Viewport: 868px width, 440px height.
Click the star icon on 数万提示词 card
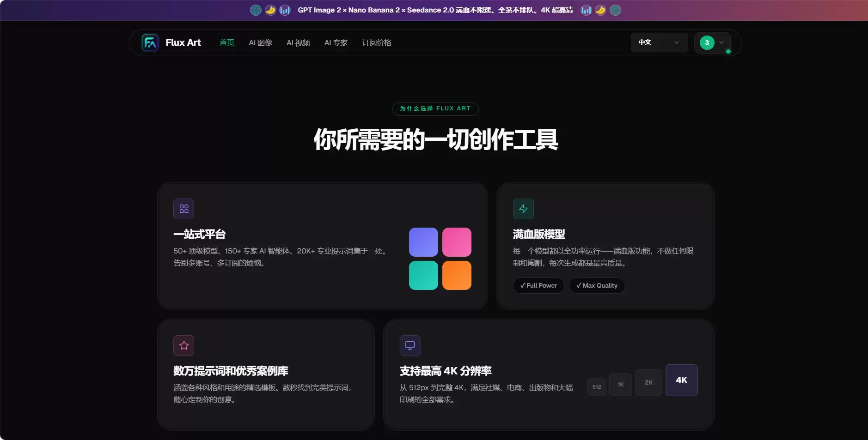183,345
